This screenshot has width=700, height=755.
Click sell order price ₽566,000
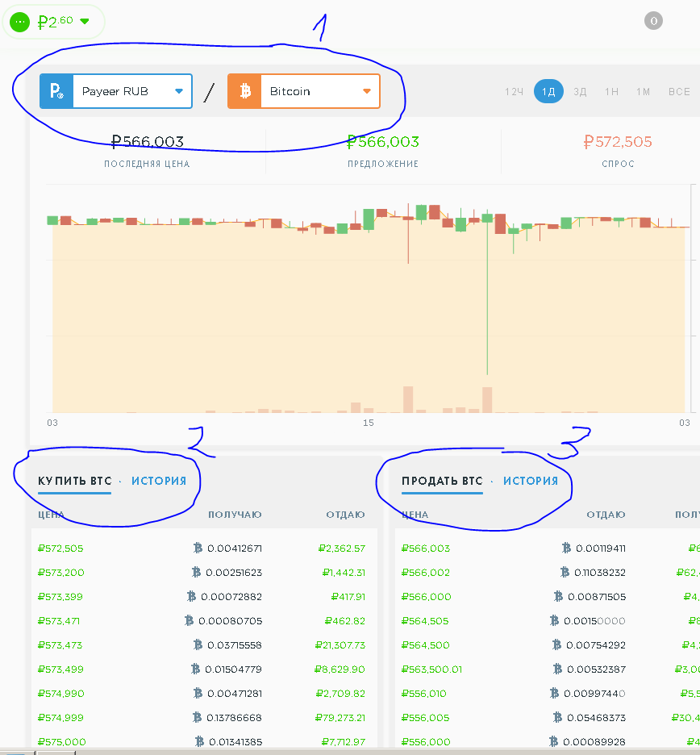426,597
